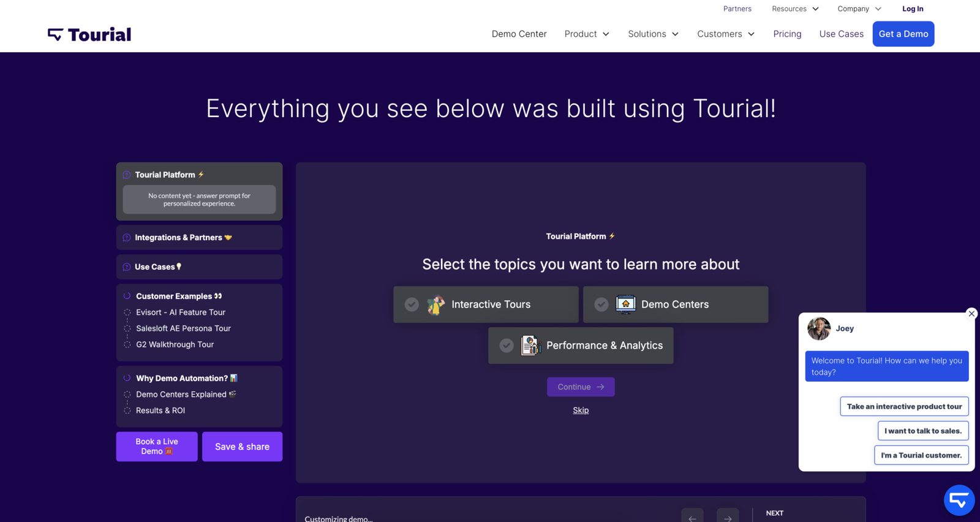
Task: Expand the Use Cases sidebar section
Action: click(199, 267)
